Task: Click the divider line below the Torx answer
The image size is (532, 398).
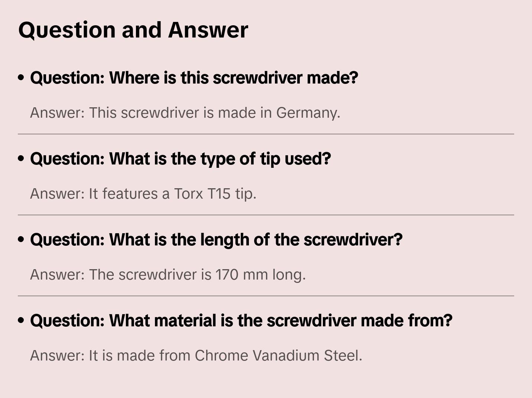Action: (x=266, y=215)
